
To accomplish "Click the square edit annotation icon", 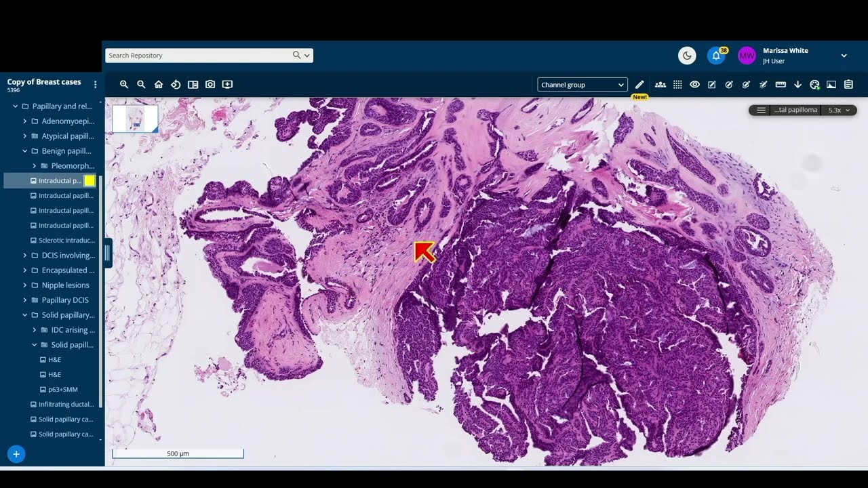I will tap(712, 85).
